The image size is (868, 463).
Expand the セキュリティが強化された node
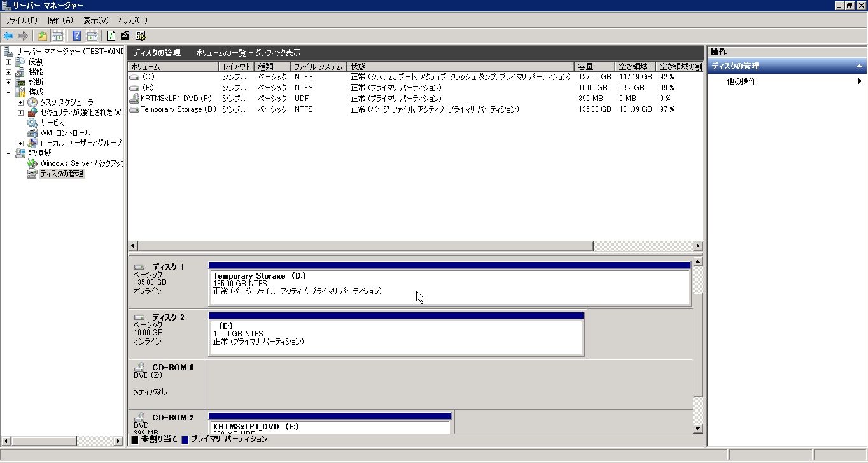(21, 113)
